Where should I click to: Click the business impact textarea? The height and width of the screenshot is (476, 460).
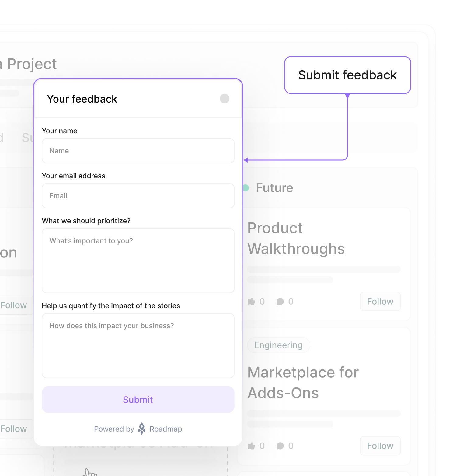(138, 346)
